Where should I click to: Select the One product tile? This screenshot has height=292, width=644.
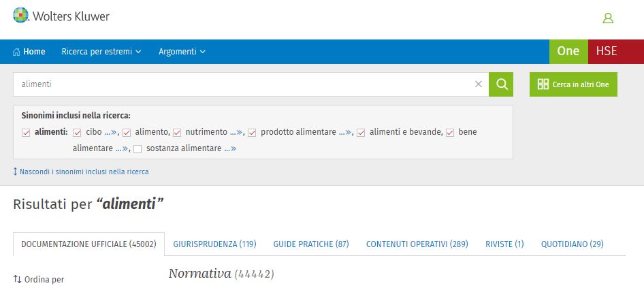(x=568, y=52)
